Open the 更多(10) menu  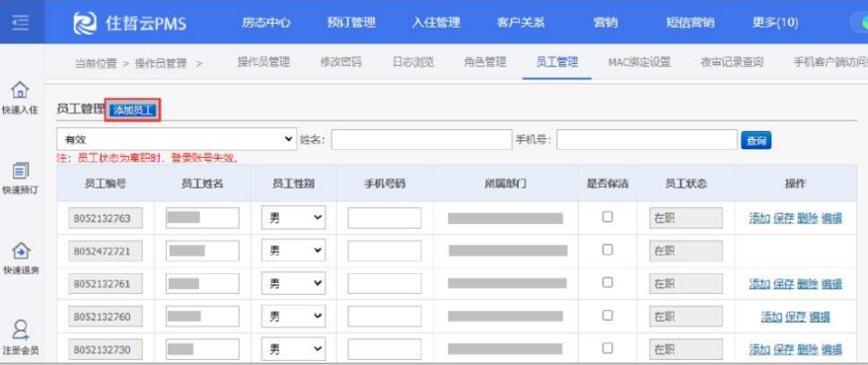[775, 23]
